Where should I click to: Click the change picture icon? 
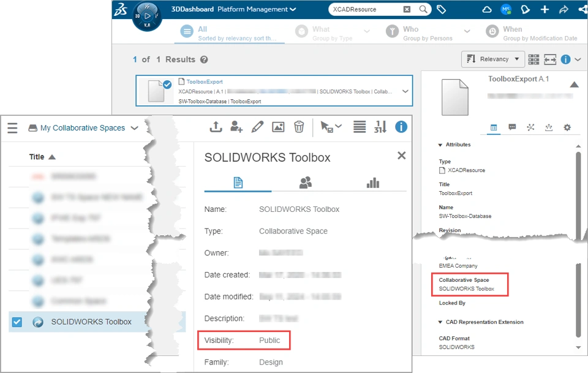click(x=278, y=127)
